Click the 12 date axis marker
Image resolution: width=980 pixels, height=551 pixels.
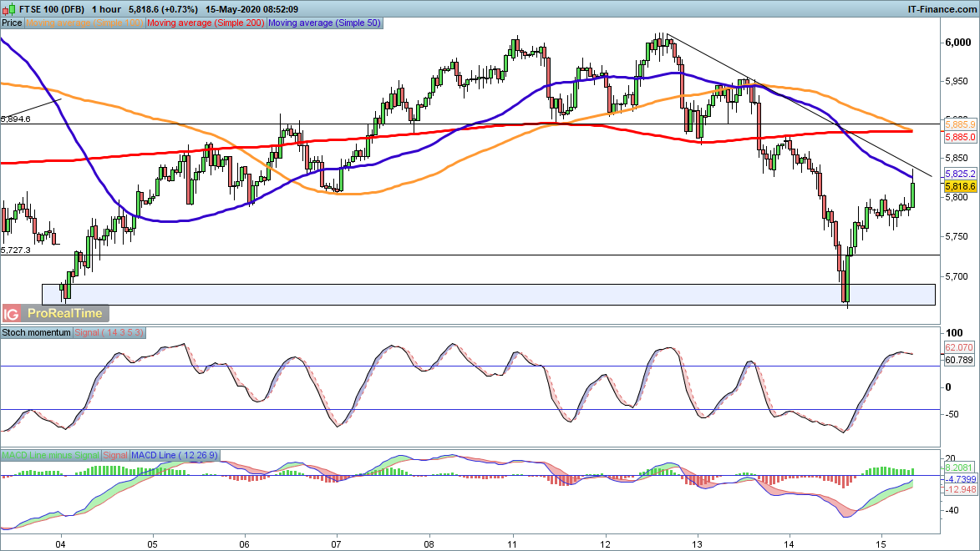coord(606,544)
